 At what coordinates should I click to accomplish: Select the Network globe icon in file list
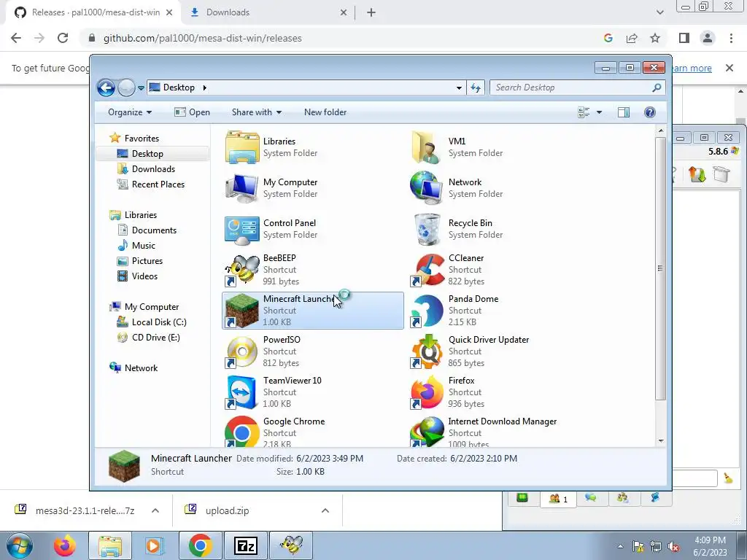point(426,188)
